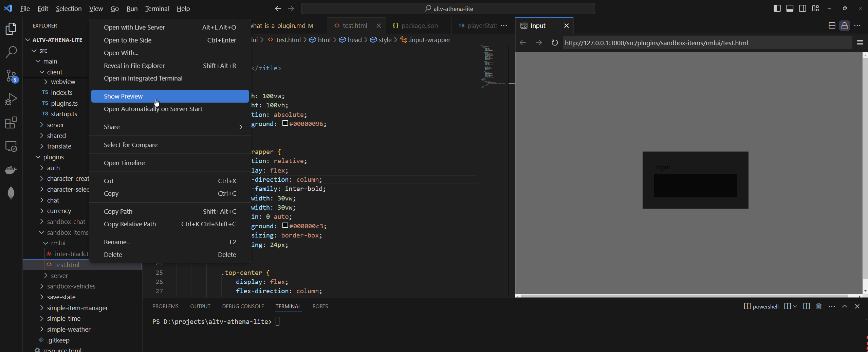Toggle the primary side bar layout button
This screenshot has height=352, width=868.
777,8
